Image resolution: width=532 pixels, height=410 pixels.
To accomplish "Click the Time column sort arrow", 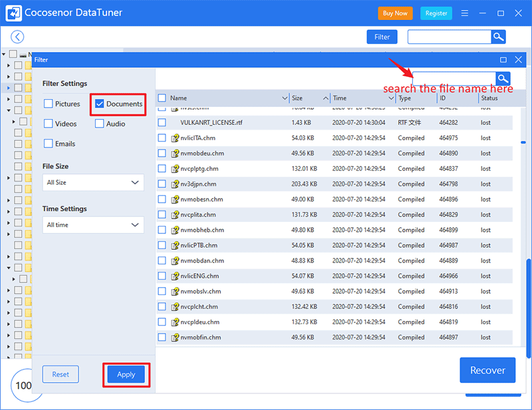I will pyautogui.click(x=391, y=98).
